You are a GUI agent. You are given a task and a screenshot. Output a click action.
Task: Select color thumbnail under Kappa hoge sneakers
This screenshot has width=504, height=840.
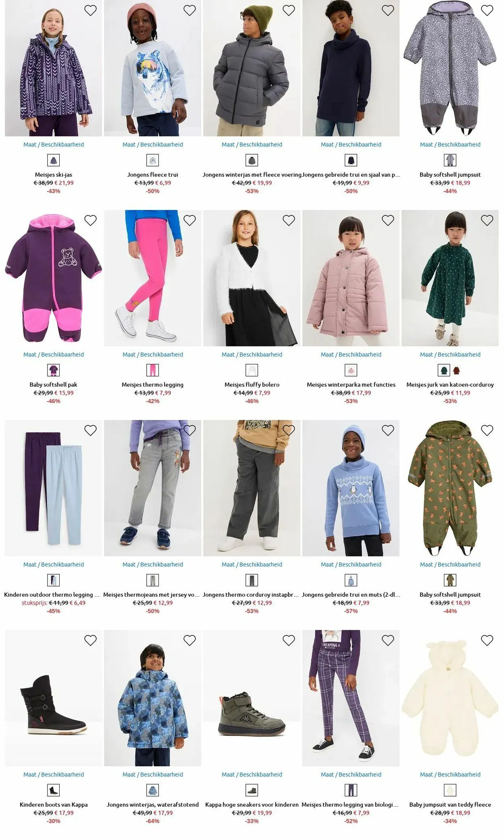252,790
